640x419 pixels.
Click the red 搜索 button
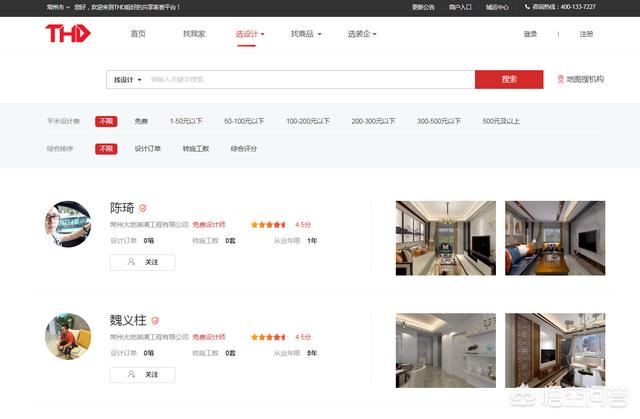tap(509, 80)
